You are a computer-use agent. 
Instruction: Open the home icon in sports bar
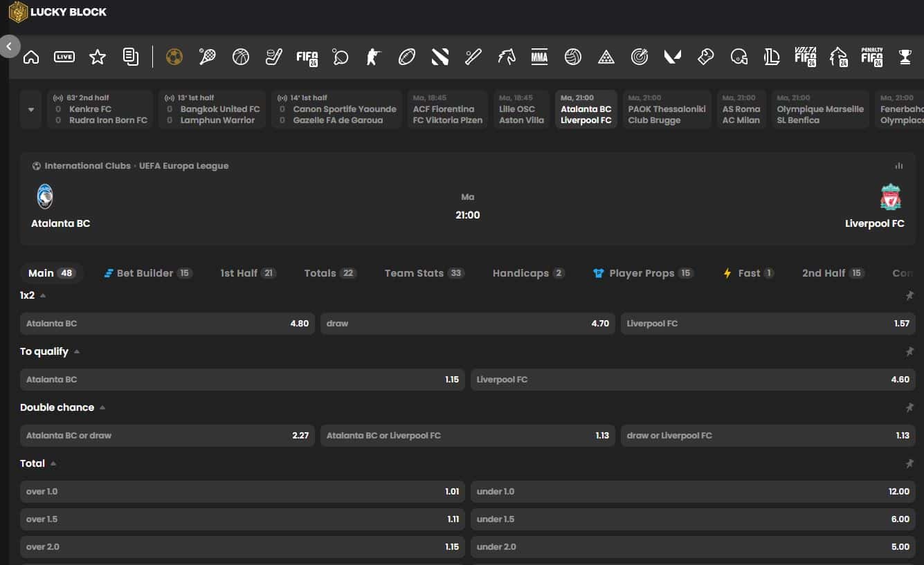coord(31,57)
